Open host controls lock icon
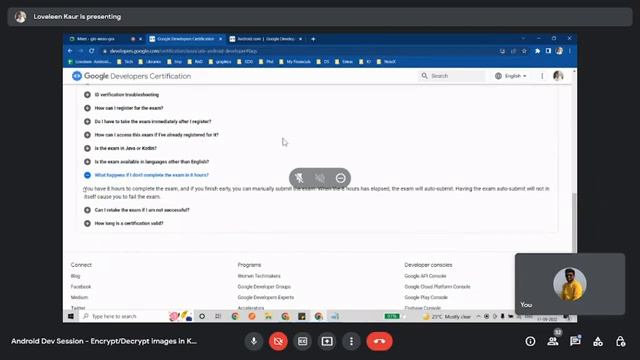 coord(620,341)
